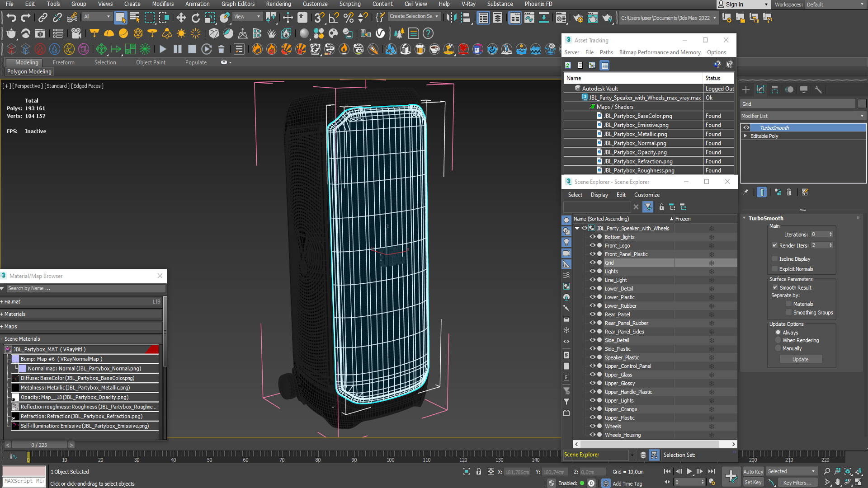The height and width of the screenshot is (488, 868).
Task: Collapse the TurboSmooth rollout
Action: (x=745, y=218)
